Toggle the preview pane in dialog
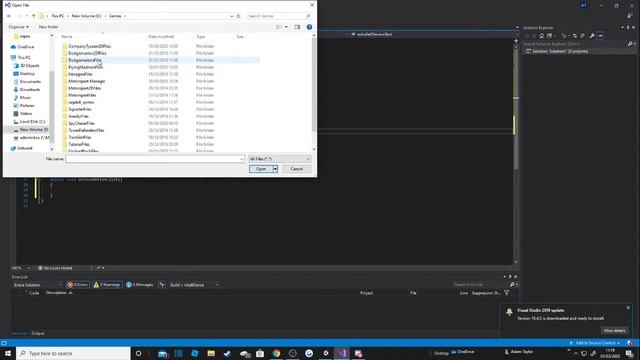 297,27
